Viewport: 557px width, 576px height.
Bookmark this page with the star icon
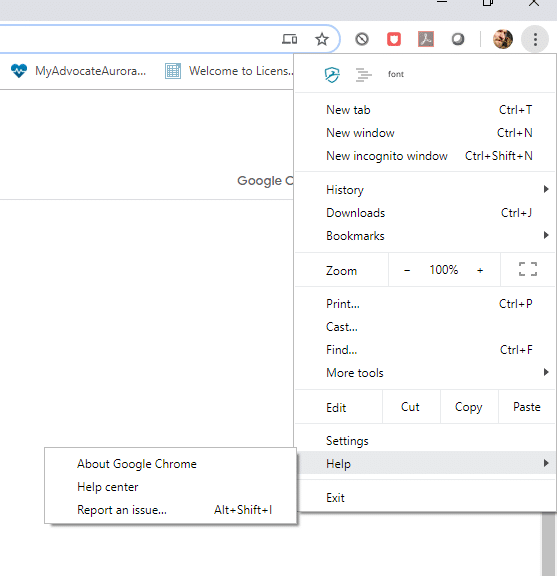tap(322, 39)
